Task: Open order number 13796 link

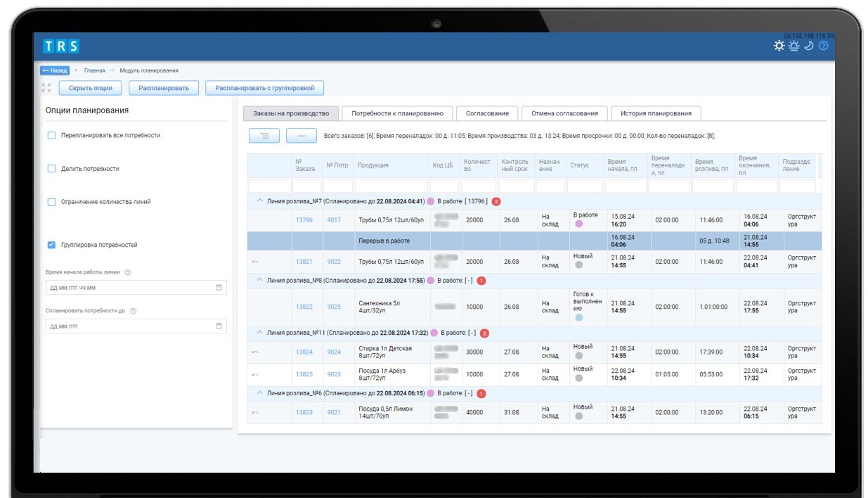Action: click(304, 220)
